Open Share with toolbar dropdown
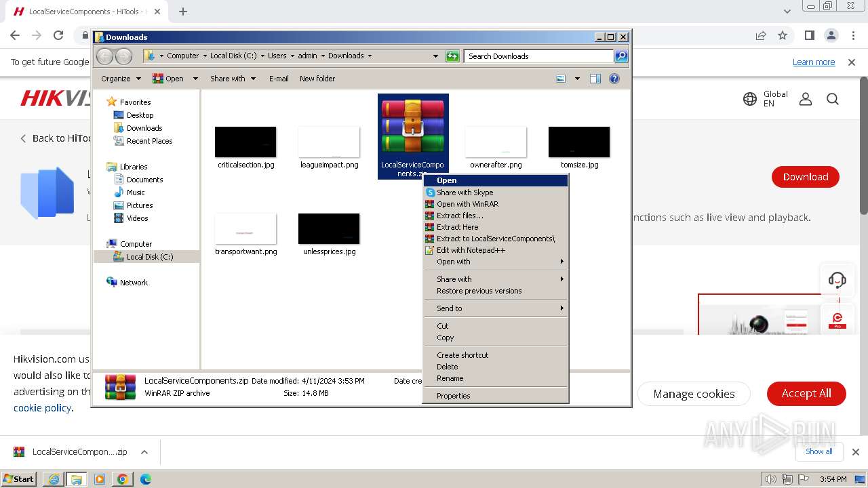 pos(233,79)
